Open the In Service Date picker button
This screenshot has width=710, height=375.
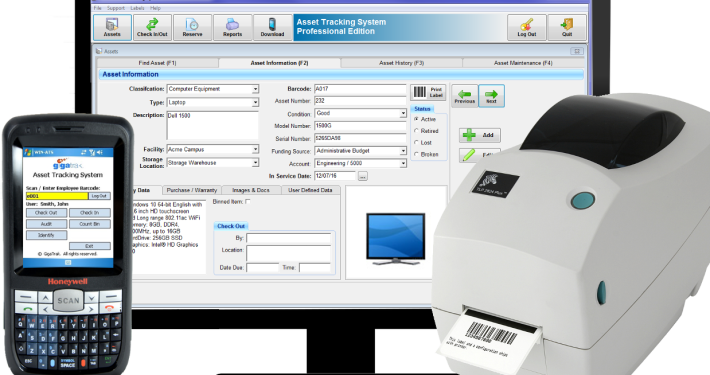(x=363, y=176)
